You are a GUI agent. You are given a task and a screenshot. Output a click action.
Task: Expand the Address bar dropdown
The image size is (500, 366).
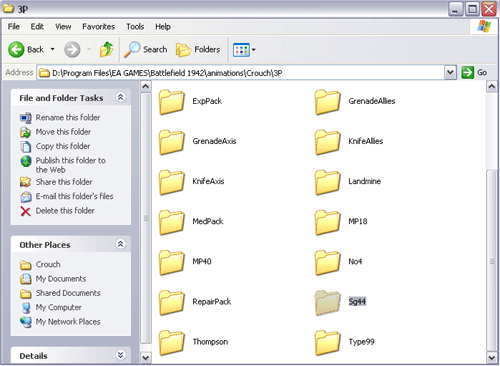pos(450,72)
